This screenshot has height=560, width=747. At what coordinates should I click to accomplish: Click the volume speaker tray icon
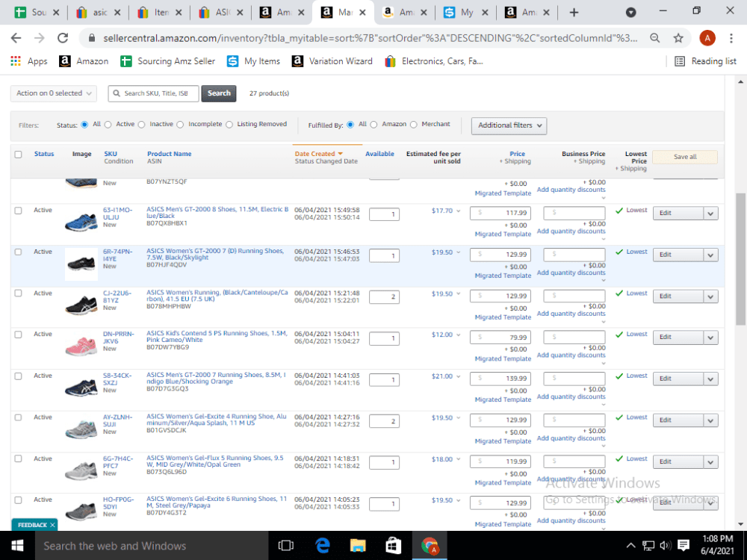(x=665, y=546)
